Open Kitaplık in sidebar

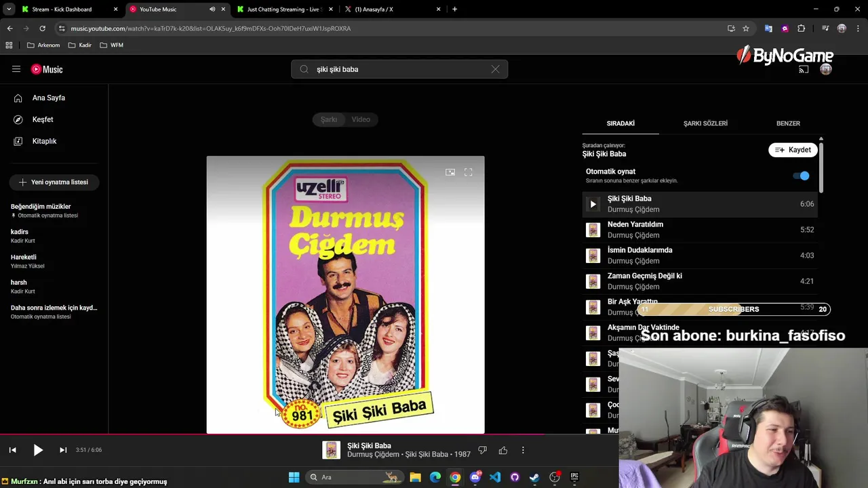(x=54, y=141)
